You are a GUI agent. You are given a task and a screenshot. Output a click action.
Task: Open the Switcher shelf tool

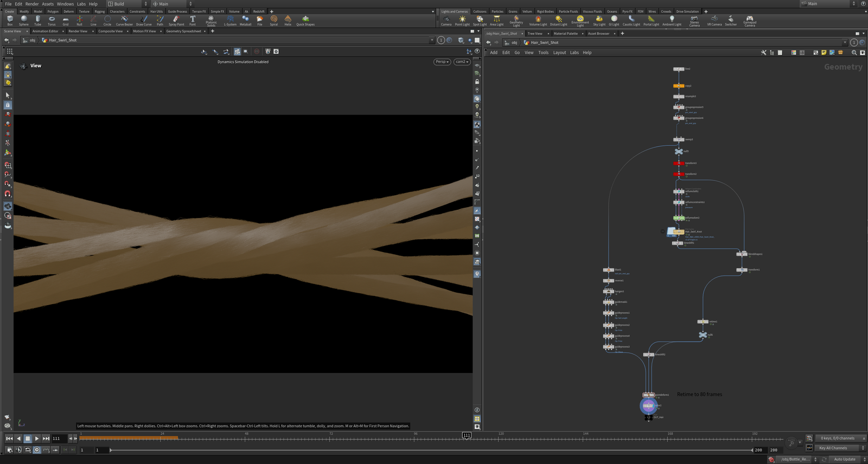click(x=731, y=21)
